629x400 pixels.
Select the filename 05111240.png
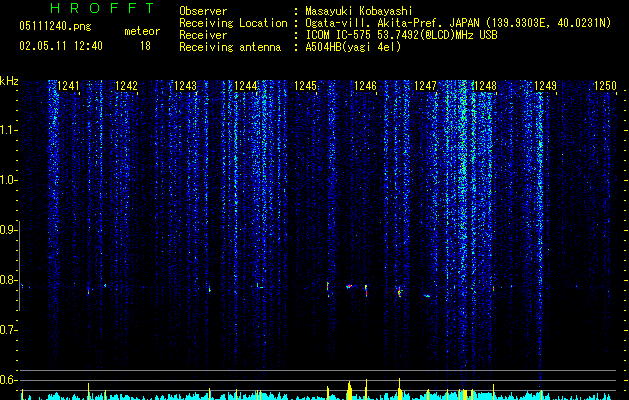[x=55, y=27]
